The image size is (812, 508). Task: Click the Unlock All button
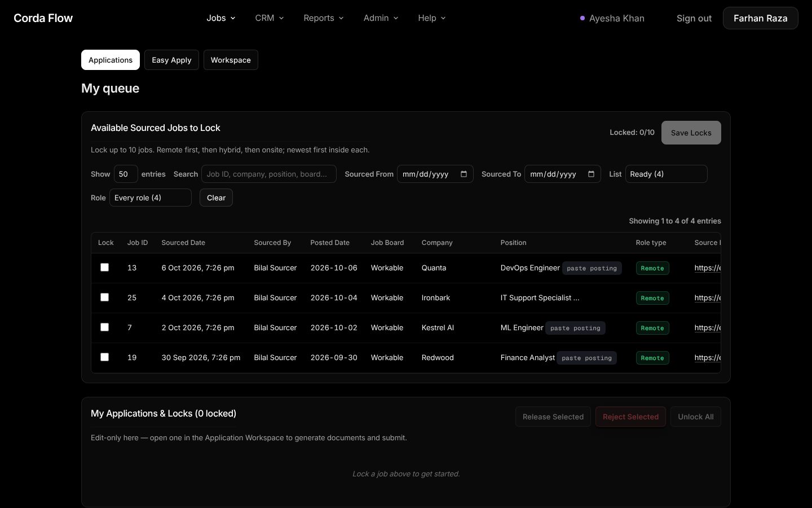tap(695, 417)
